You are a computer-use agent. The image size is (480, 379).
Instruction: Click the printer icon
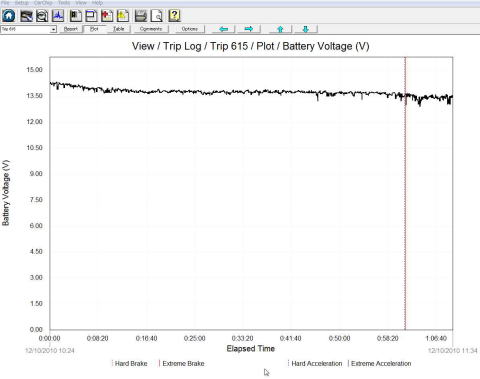tap(141, 16)
